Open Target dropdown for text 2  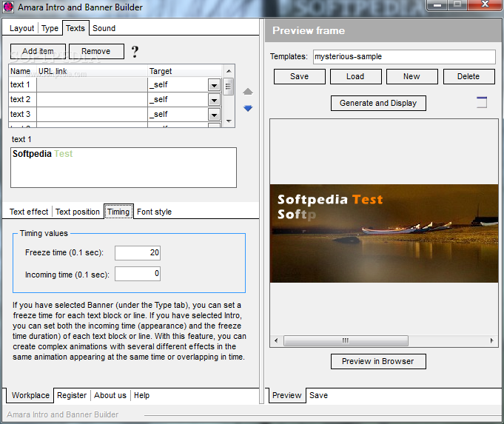(x=214, y=100)
